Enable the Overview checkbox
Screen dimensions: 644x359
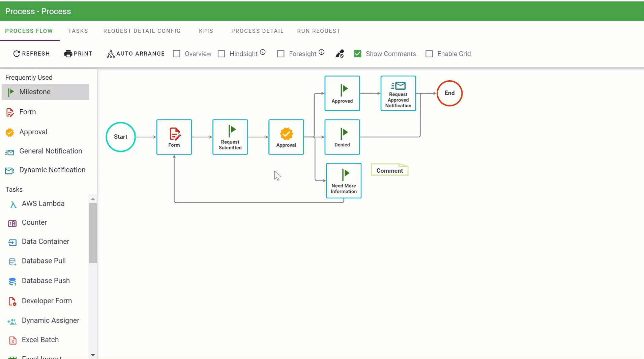177,54
